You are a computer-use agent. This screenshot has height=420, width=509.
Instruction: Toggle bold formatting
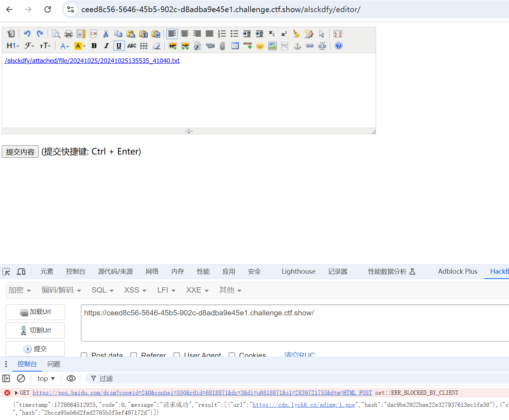click(94, 46)
